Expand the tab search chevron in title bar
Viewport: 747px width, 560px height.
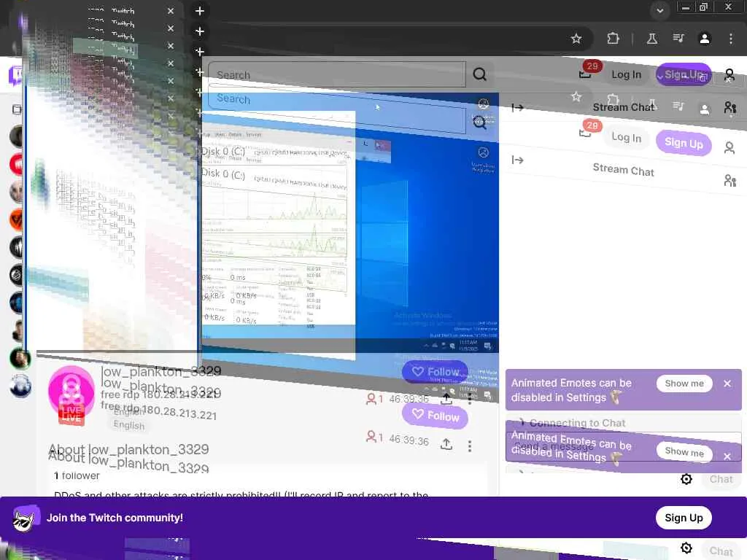point(659,10)
